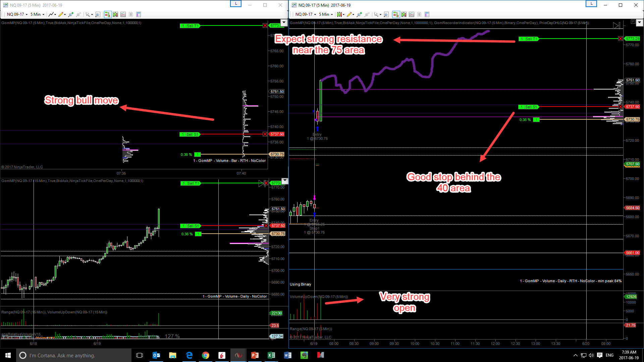This screenshot has width=644, height=362.
Task: Open cursor mode dropdown in right window
Action: [x=378, y=14]
